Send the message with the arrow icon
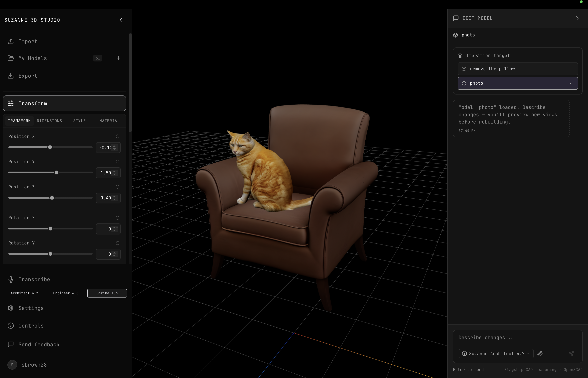 (x=571, y=353)
